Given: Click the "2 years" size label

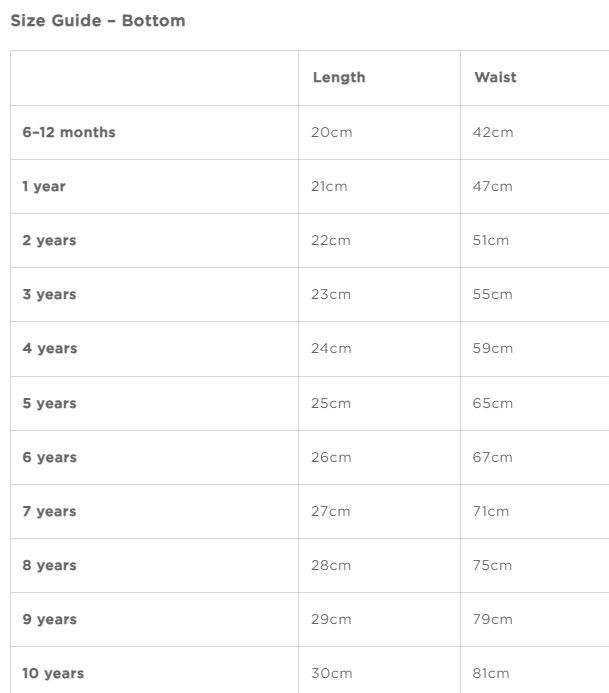Looking at the screenshot, I should pos(49,240).
